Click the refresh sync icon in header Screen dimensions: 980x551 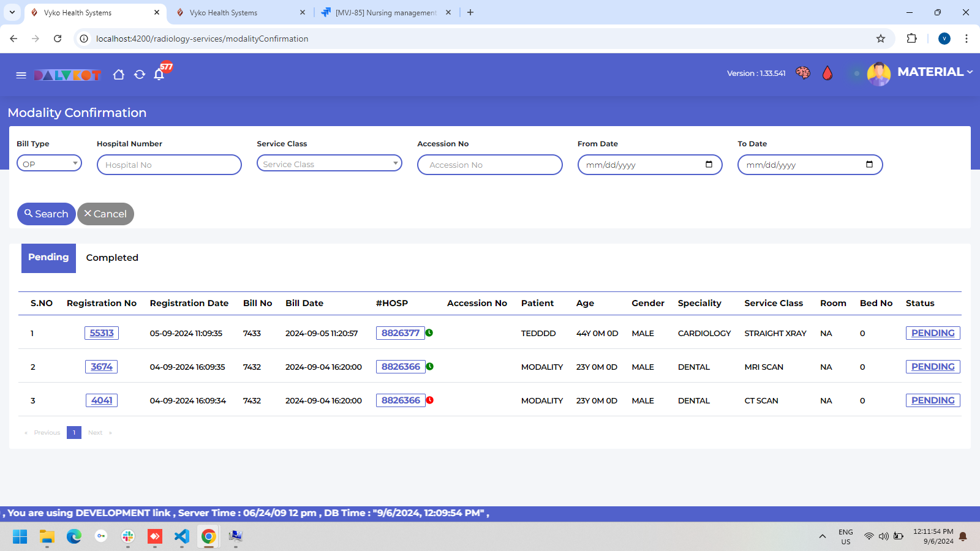point(140,75)
